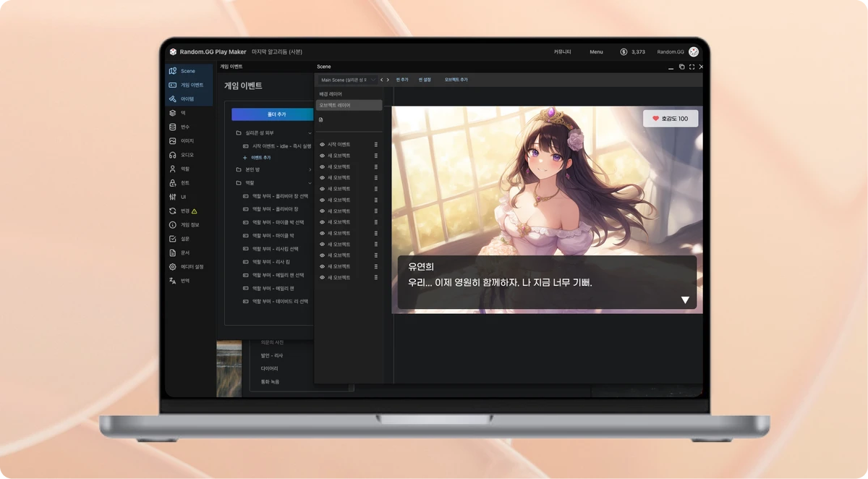Click the coin icon beside 3,373
The image size is (868, 479).
[624, 51]
